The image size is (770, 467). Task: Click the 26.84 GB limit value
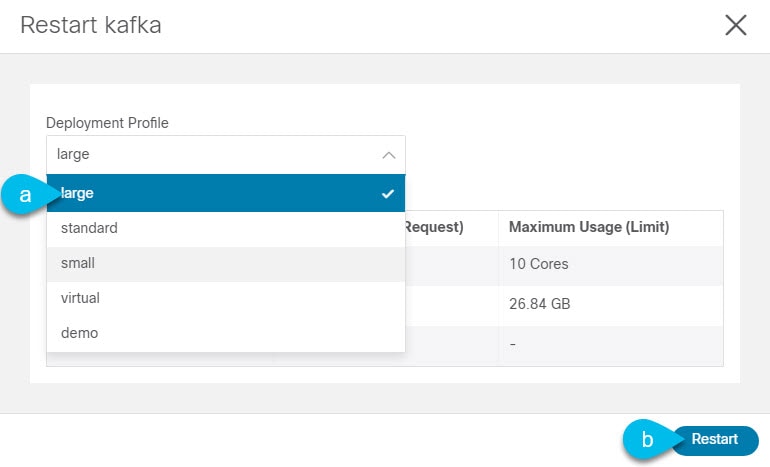pyautogui.click(x=540, y=304)
